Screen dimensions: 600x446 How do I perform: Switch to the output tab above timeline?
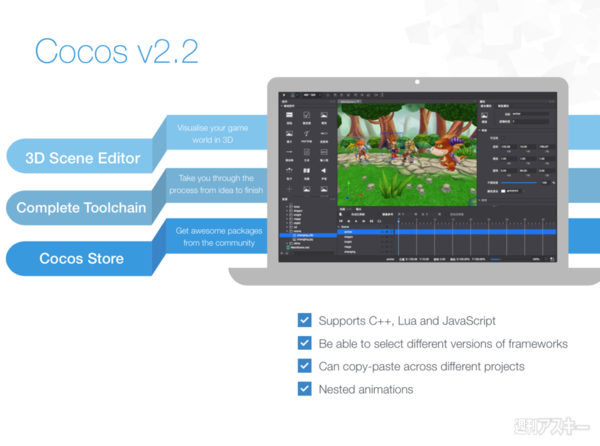click(x=359, y=209)
